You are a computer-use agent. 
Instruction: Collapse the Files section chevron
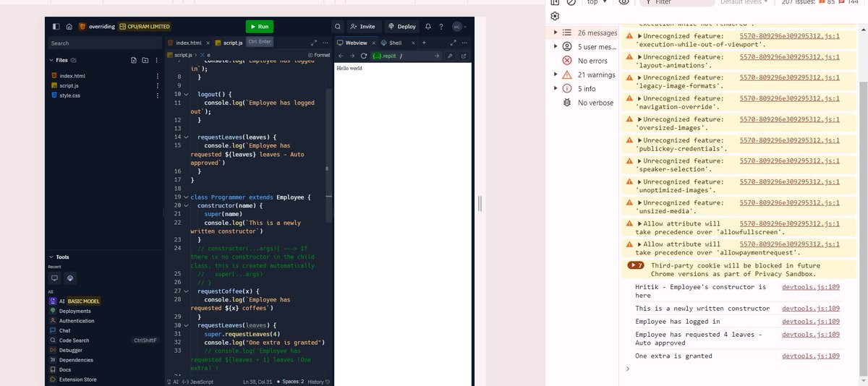click(51, 60)
